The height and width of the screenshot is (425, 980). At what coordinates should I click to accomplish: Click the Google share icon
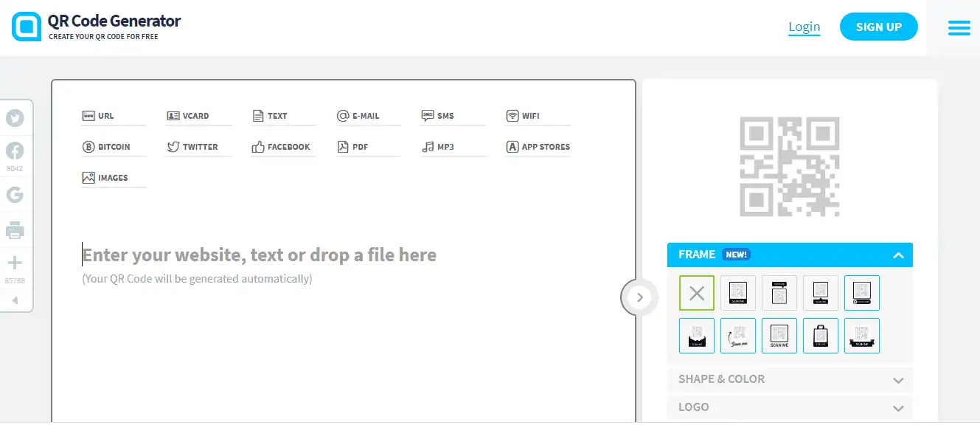pos(15,195)
